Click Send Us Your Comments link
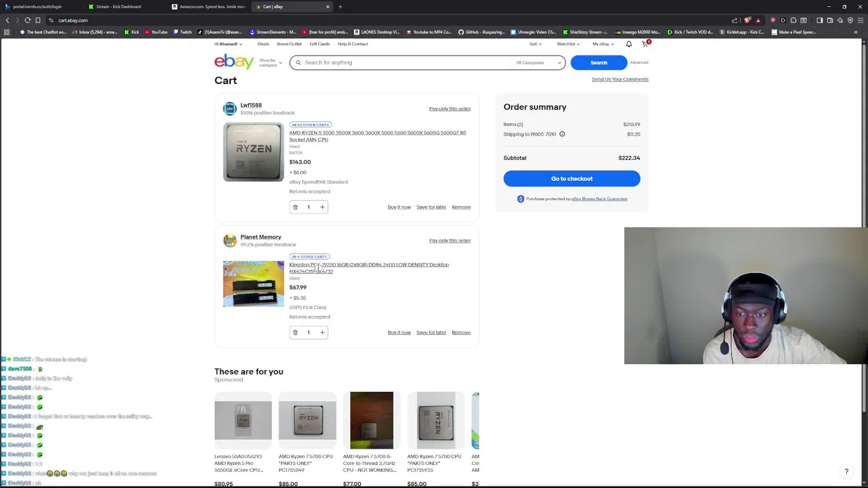The height and width of the screenshot is (488, 868). 620,79
